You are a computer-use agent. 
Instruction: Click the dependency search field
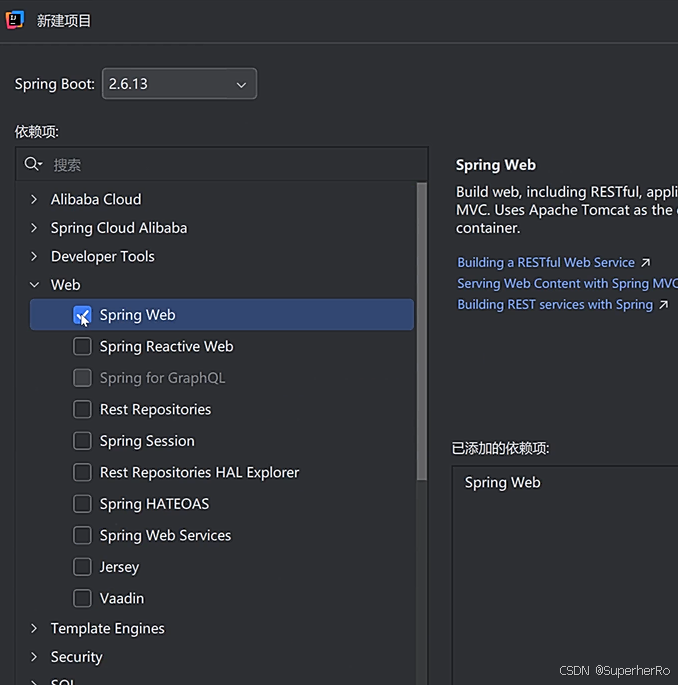click(222, 164)
